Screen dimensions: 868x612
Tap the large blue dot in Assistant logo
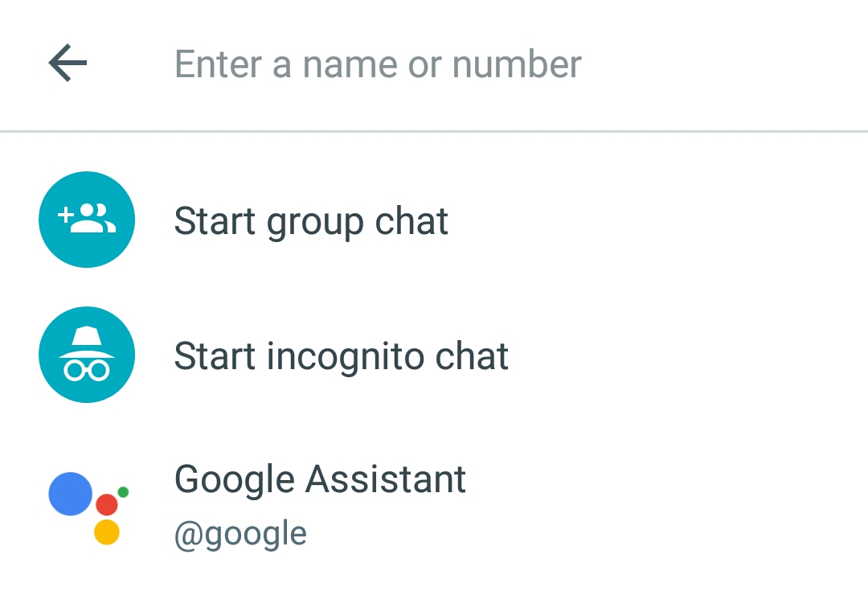71,494
